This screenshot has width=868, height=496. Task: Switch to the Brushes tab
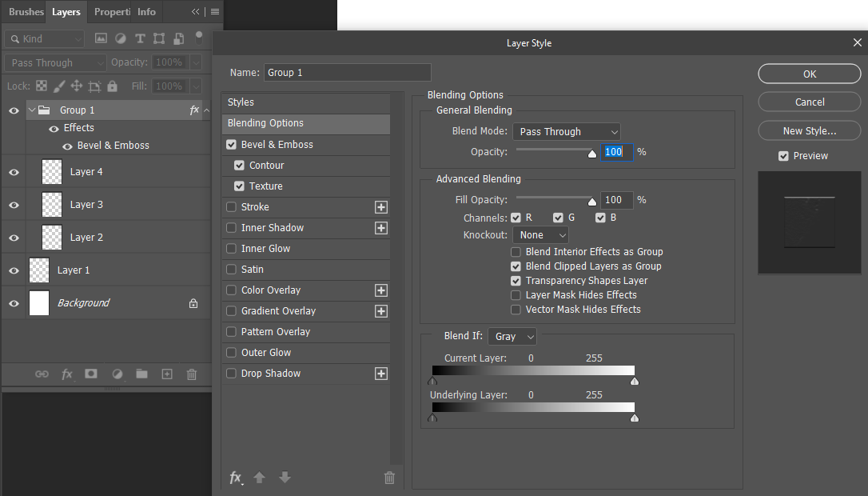26,12
